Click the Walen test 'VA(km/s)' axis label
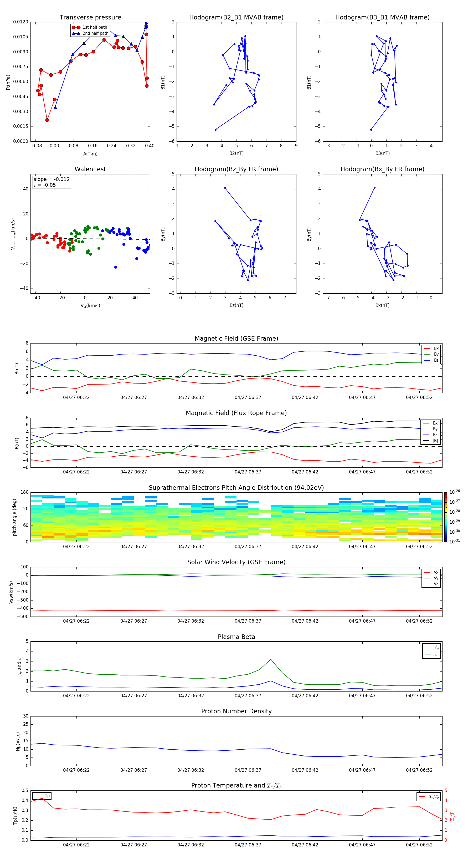The image size is (473, 868). 90,306
